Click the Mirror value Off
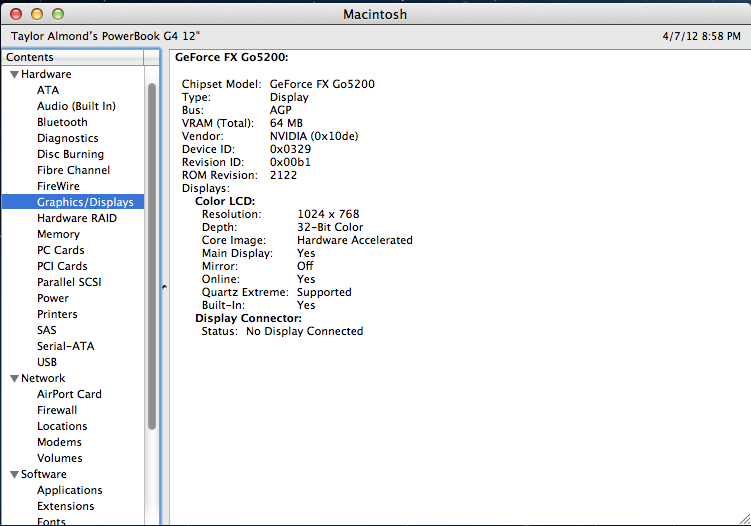This screenshot has height=526, width=751. (305, 266)
